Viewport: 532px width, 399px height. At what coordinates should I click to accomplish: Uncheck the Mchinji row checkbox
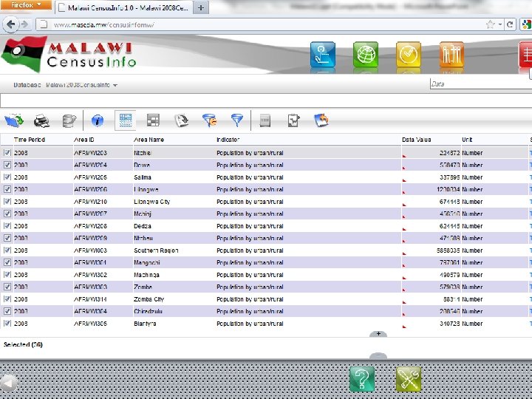point(7,214)
